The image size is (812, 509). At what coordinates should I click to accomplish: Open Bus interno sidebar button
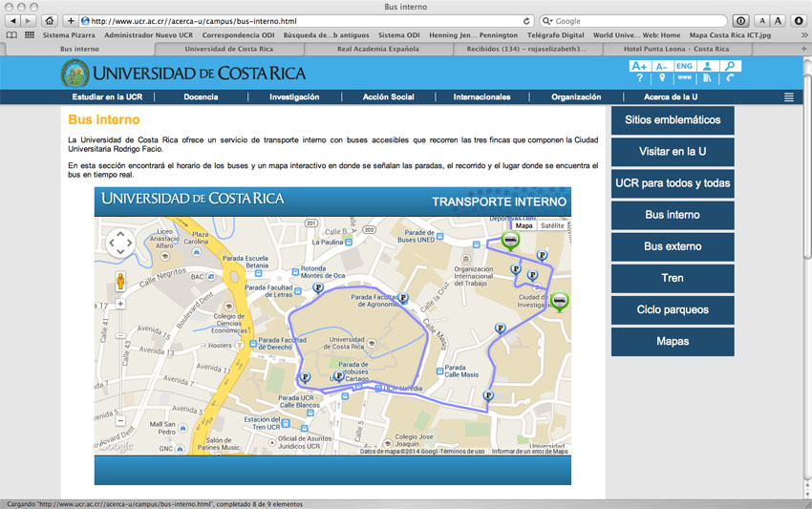673,215
